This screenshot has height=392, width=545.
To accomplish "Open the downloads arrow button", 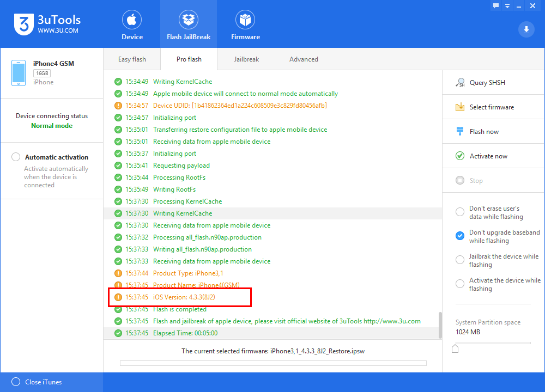I will point(526,29).
